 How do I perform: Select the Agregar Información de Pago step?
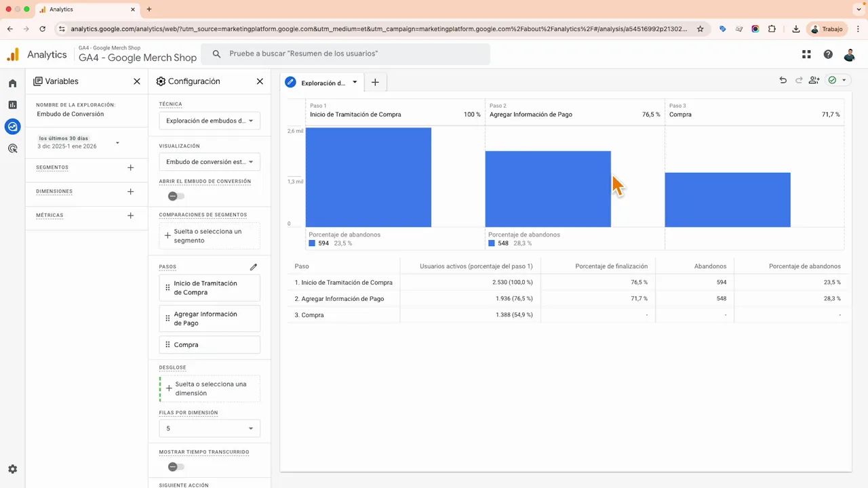pos(210,319)
